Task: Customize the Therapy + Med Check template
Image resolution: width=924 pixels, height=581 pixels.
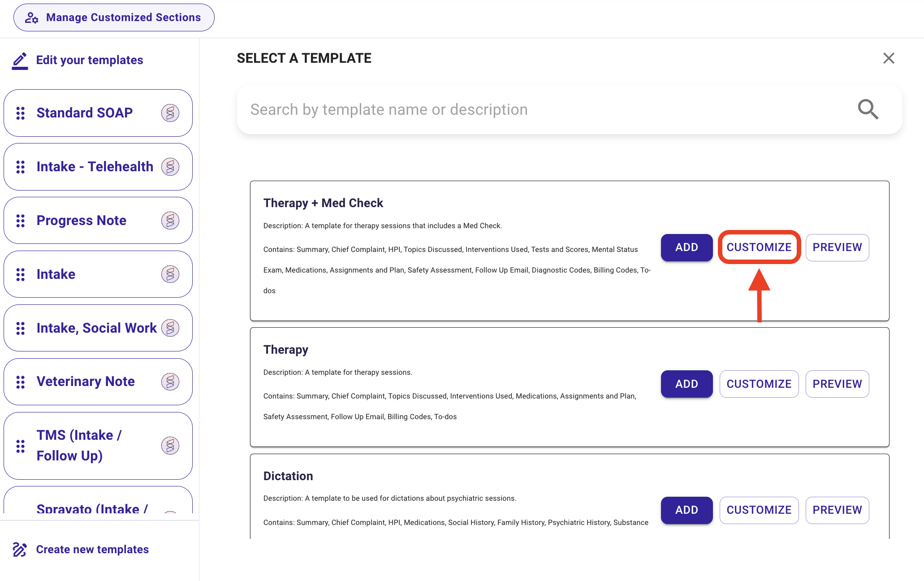Action: (x=759, y=247)
